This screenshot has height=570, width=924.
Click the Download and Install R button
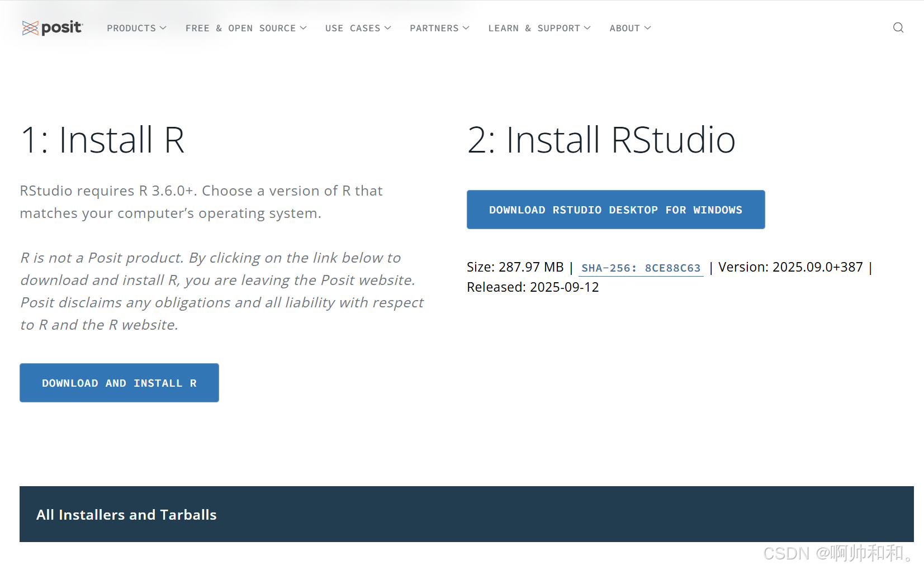pyautogui.click(x=119, y=383)
